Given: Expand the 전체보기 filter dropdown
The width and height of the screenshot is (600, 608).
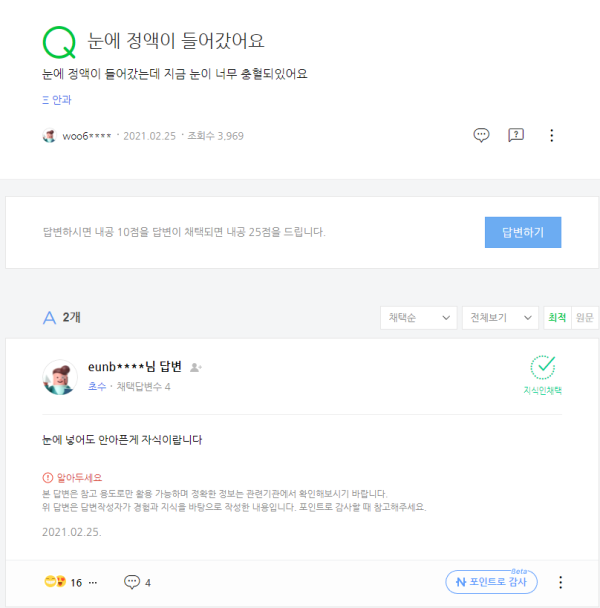Looking at the screenshot, I should pos(500,318).
